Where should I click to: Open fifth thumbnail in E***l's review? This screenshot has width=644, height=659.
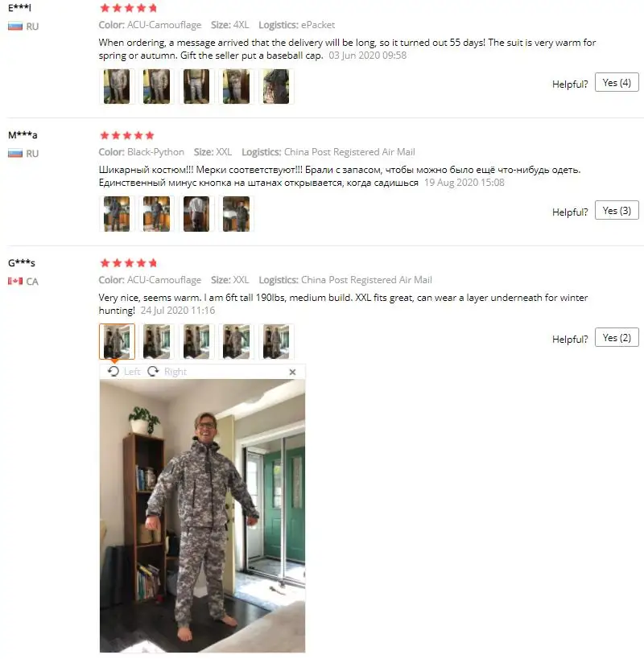276,87
